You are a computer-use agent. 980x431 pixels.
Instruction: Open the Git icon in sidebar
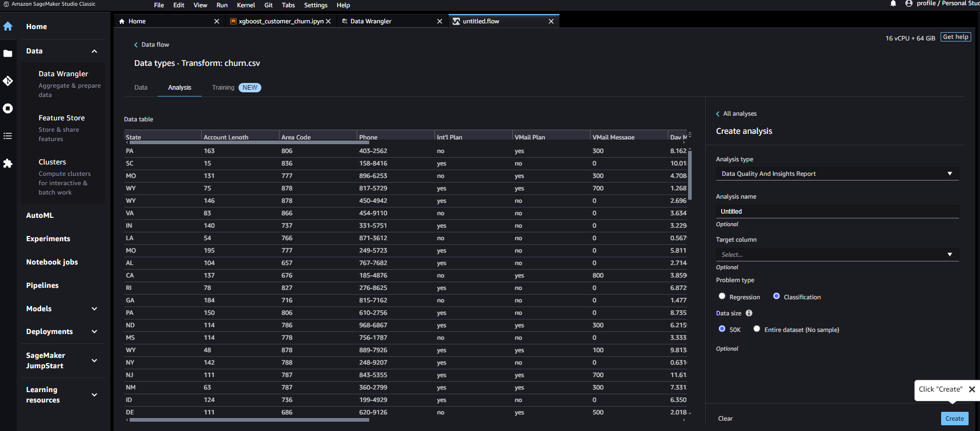pos(8,81)
